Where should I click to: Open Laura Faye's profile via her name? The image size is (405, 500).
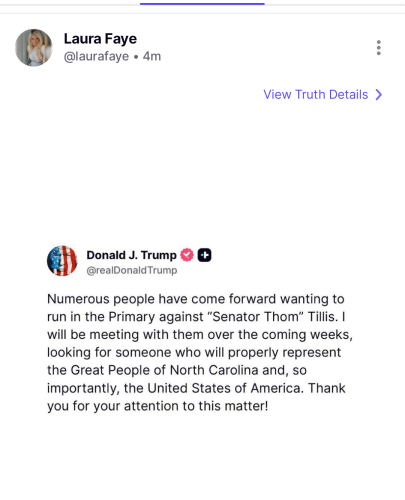coord(100,39)
